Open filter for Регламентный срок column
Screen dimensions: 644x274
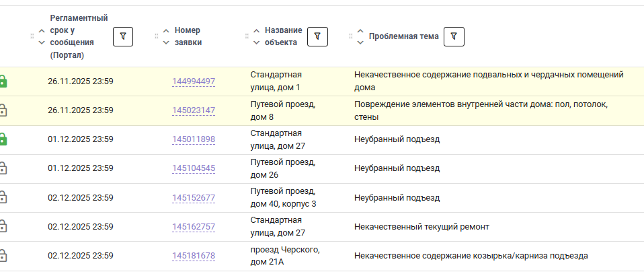click(122, 36)
